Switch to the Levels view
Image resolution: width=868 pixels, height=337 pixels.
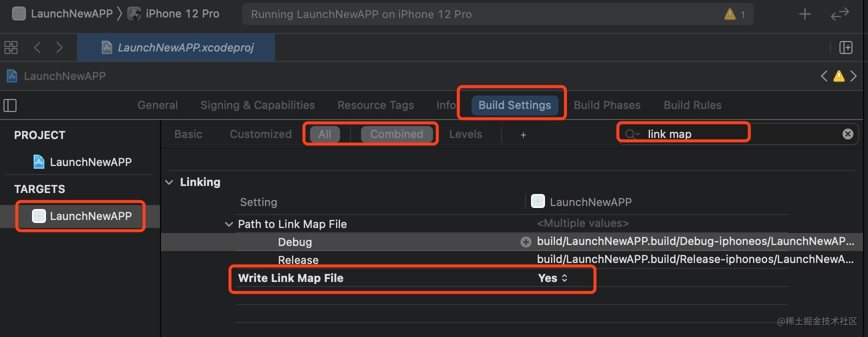tap(465, 134)
